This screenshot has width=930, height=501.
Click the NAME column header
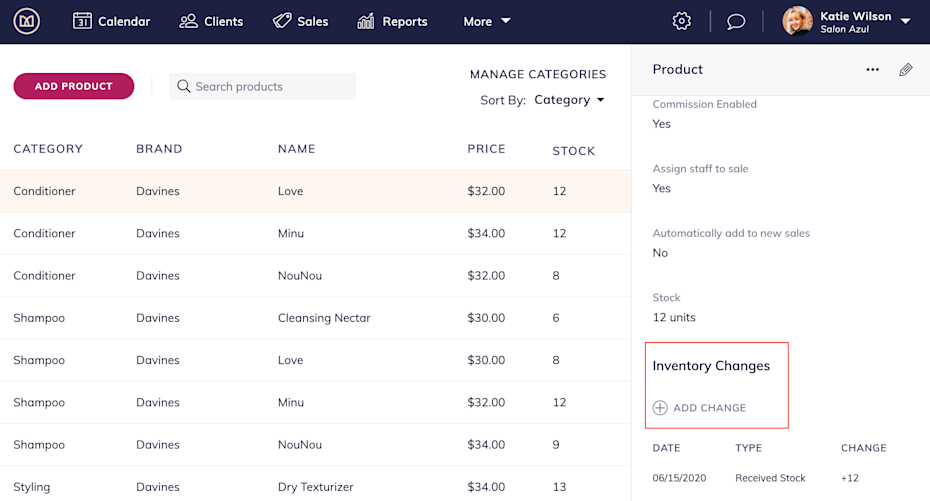297,149
